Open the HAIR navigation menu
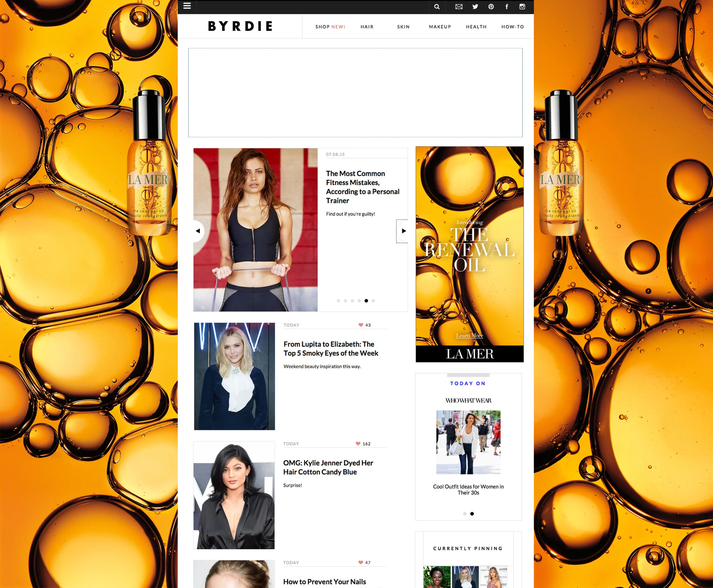Viewport: 713px width, 588px height. pyautogui.click(x=367, y=27)
